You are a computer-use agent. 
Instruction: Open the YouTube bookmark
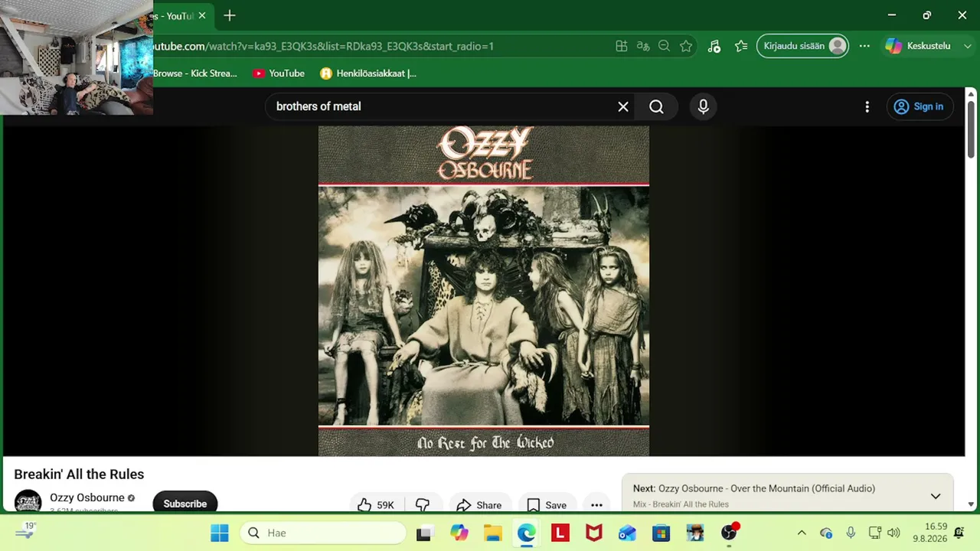(x=279, y=73)
